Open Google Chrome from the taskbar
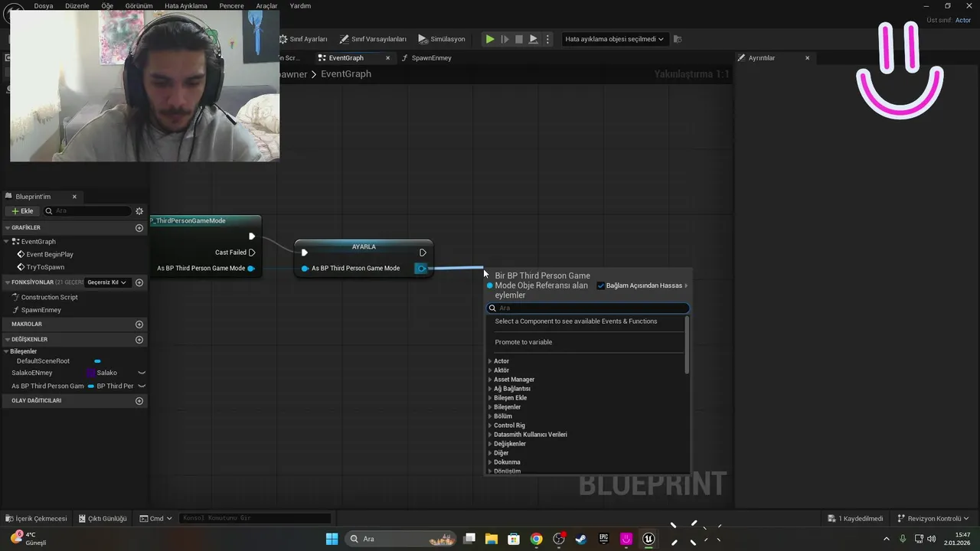980x551 pixels. click(x=536, y=539)
